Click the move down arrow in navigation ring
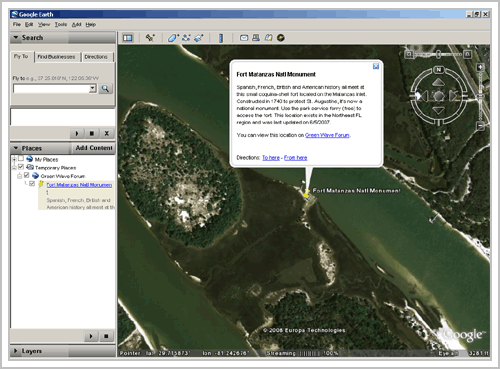The height and width of the screenshot is (369, 500). coord(438,110)
